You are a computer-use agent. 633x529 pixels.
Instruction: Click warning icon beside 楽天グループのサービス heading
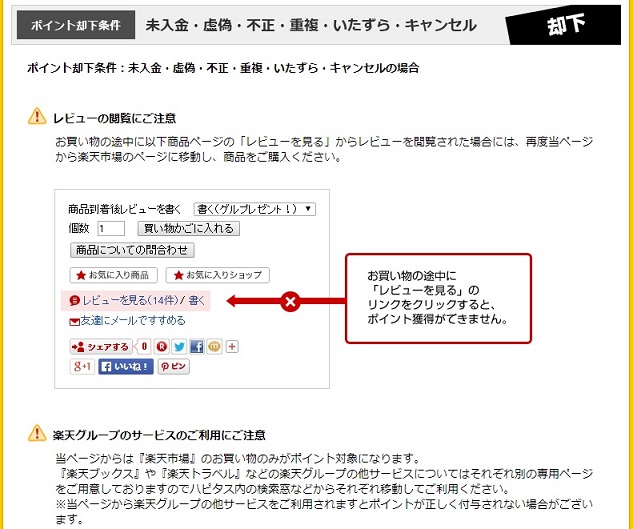37,433
